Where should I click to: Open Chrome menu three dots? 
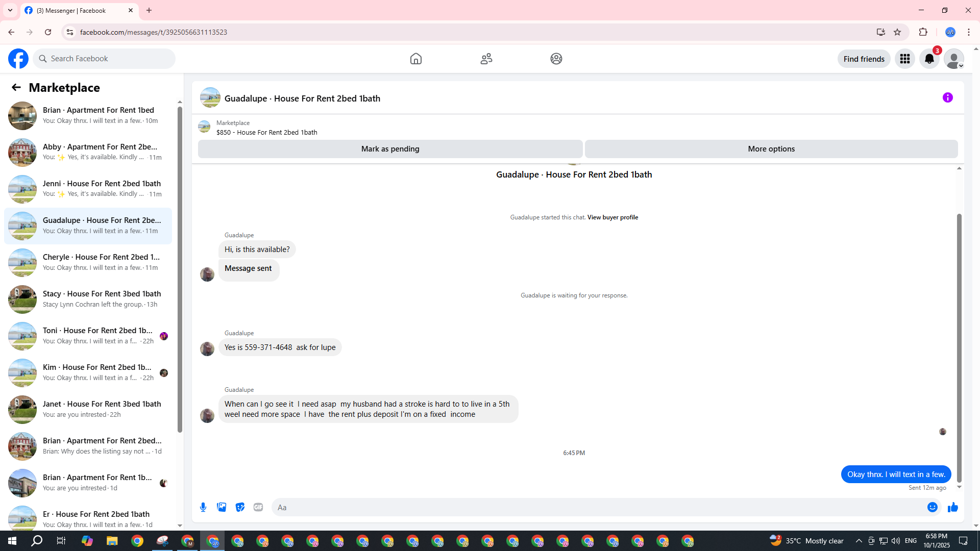(x=969, y=32)
